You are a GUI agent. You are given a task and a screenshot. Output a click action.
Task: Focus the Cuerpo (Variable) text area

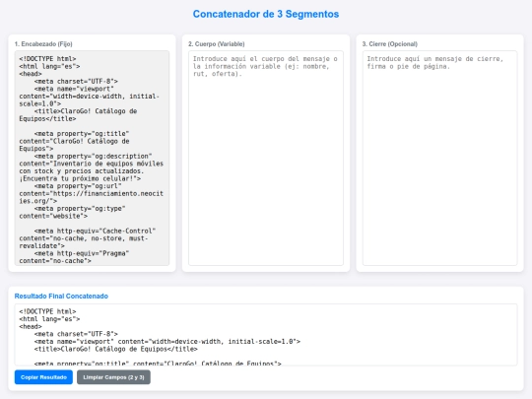pos(266,158)
